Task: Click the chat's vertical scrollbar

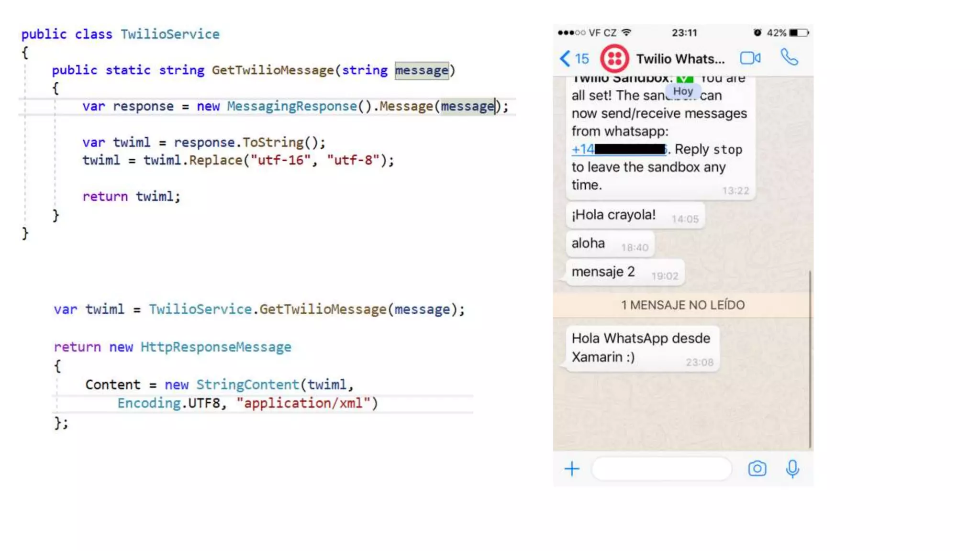Action: 810,359
